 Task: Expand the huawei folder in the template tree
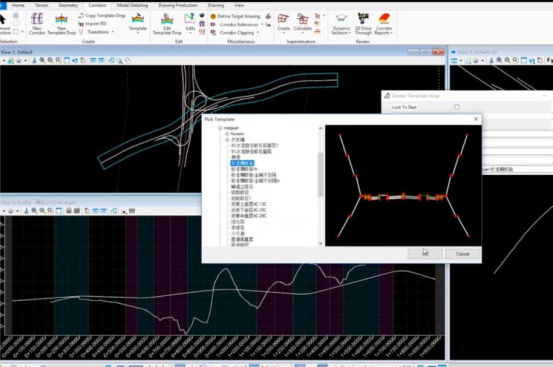(227, 134)
